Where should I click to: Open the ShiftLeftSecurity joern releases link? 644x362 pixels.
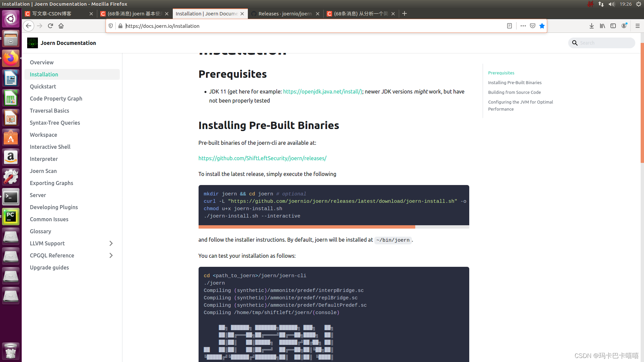pyautogui.click(x=262, y=158)
